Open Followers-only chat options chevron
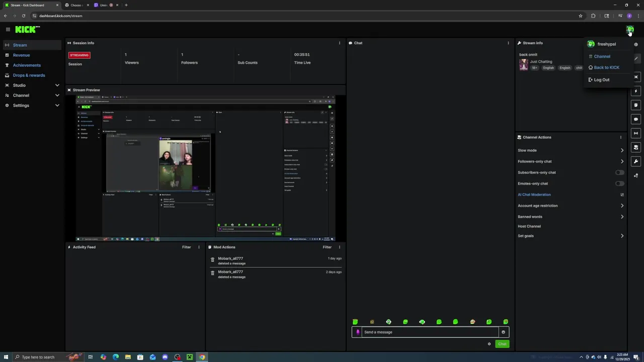This screenshot has width=644, height=362. 622,161
